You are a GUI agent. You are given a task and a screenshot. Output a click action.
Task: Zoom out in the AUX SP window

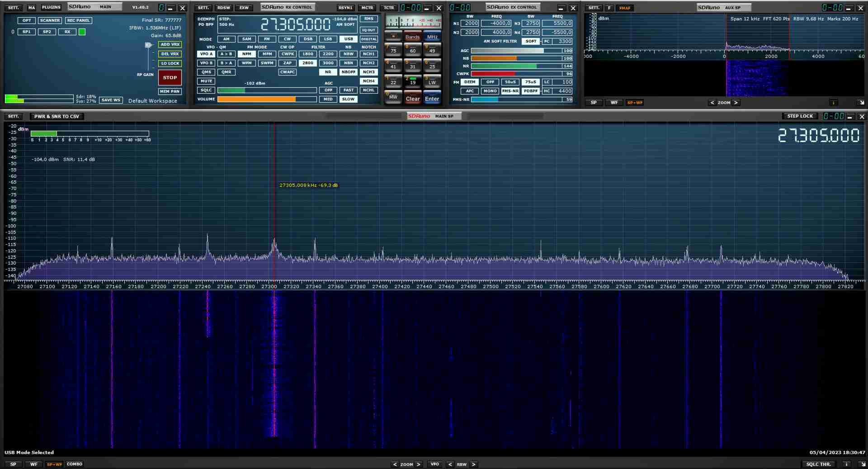click(712, 103)
